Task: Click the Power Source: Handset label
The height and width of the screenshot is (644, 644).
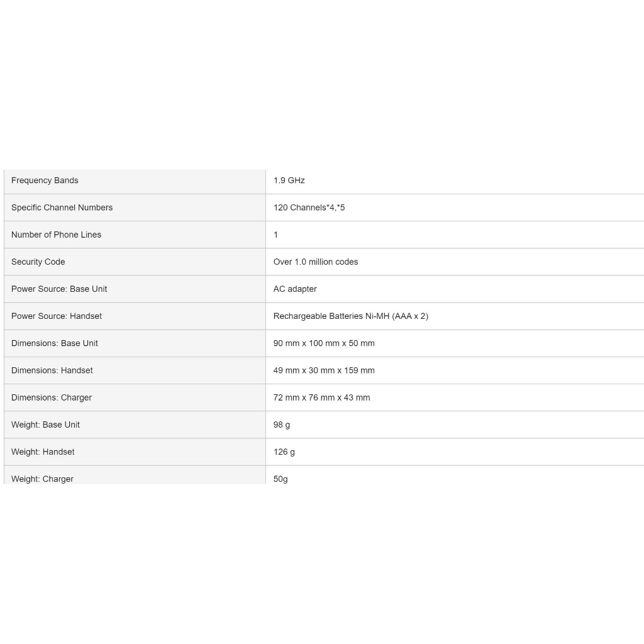Action: tap(57, 316)
